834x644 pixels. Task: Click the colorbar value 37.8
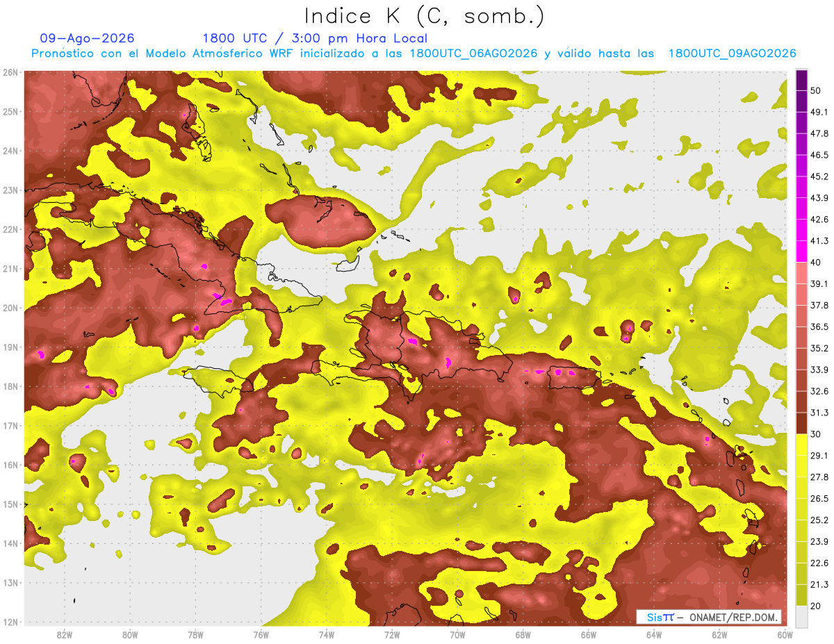[819, 305]
